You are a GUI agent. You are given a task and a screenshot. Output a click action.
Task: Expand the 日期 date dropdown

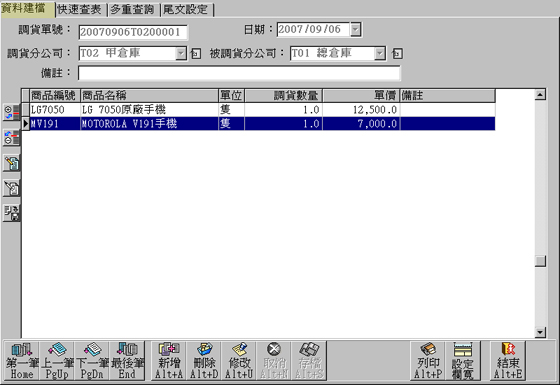(x=355, y=30)
